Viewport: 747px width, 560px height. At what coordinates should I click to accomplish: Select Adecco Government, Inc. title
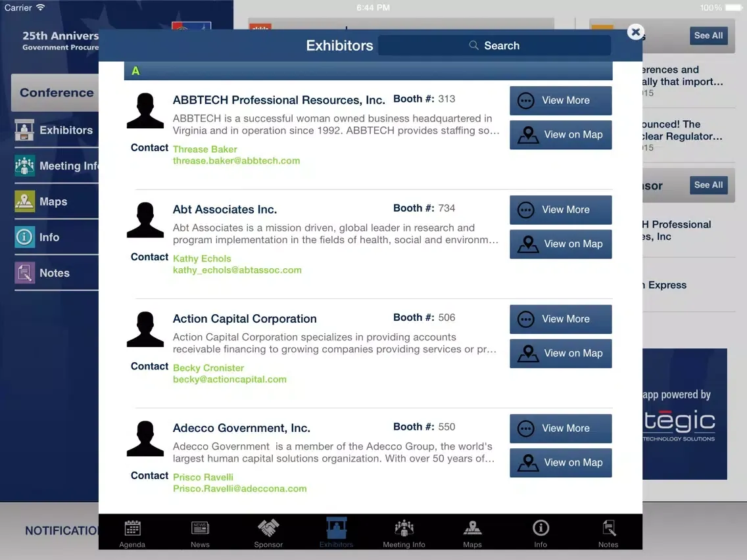pos(241,428)
